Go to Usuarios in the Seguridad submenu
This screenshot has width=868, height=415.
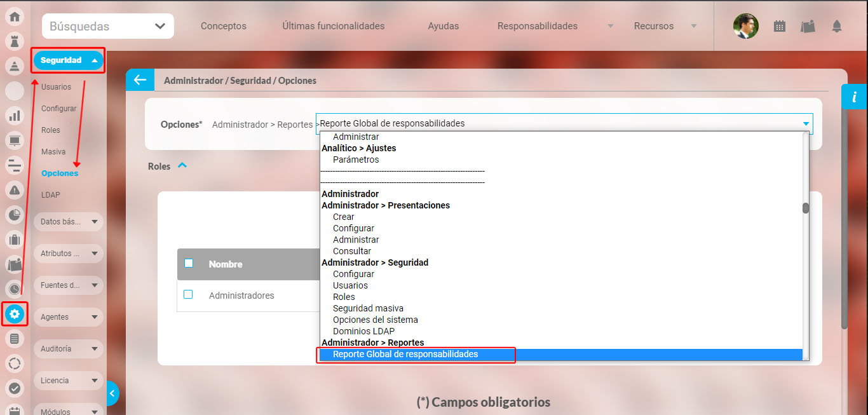click(x=56, y=87)
